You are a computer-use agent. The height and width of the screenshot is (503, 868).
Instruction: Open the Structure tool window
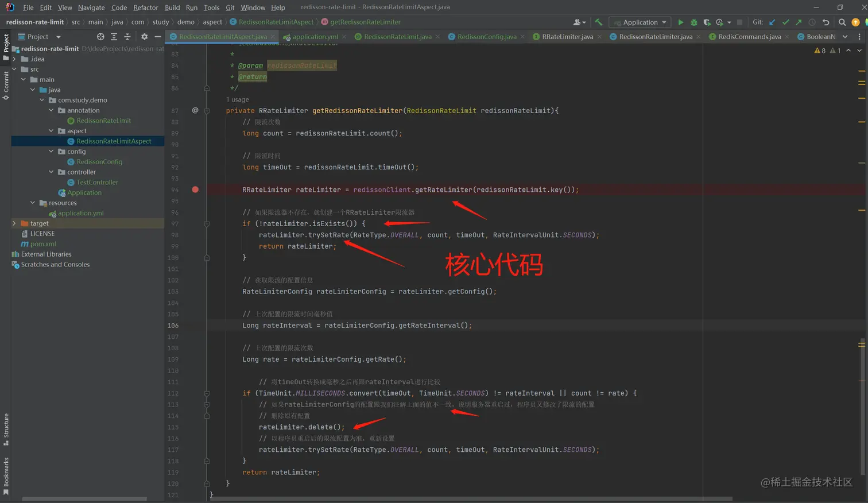pyautogui.click(x=6, y=430)
